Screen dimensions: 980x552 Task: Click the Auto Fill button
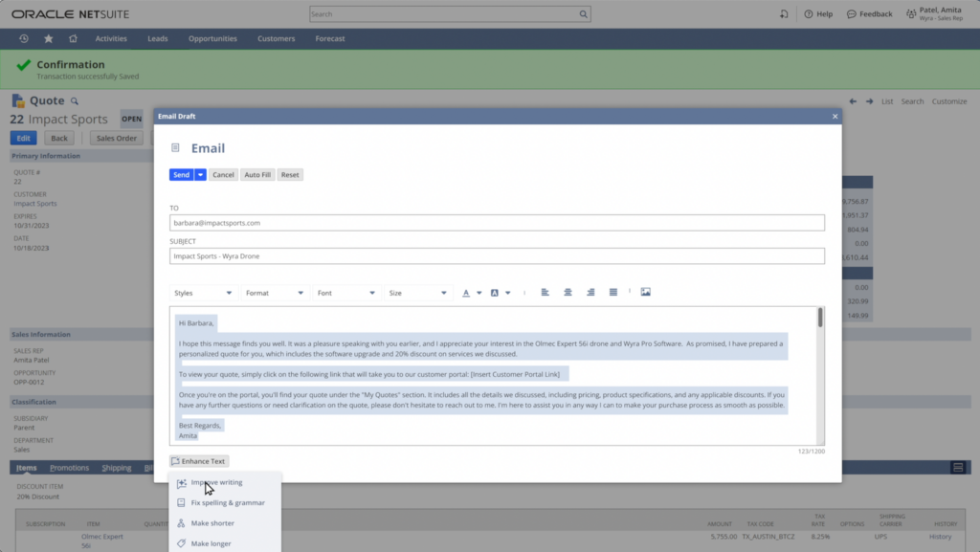(x=256, y=174)
